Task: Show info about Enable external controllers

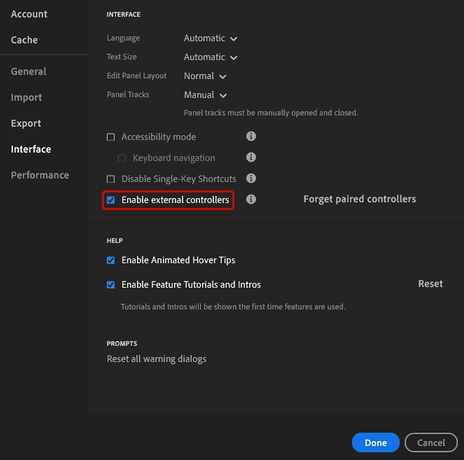Action: point(251,199)
